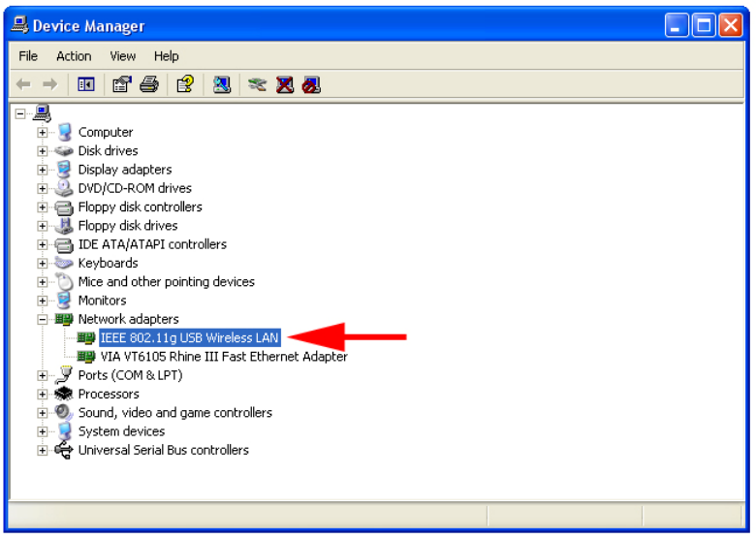The height and width of the screenshot is (540, 756).
Task: Expand the Processors category
Action: (43, 395)
